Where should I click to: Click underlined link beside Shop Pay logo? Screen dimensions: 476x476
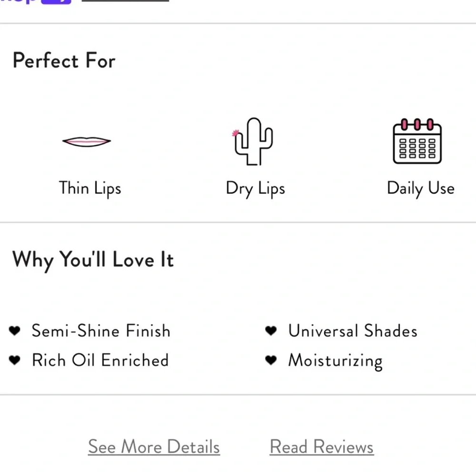pyautogui.click(x=125, y=1)
